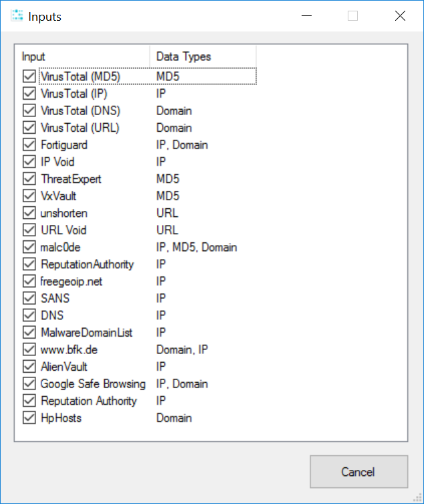Select the Google Safe Browsing row label
424x504 pixels.
pyautogui.click(x=93, y=384)
